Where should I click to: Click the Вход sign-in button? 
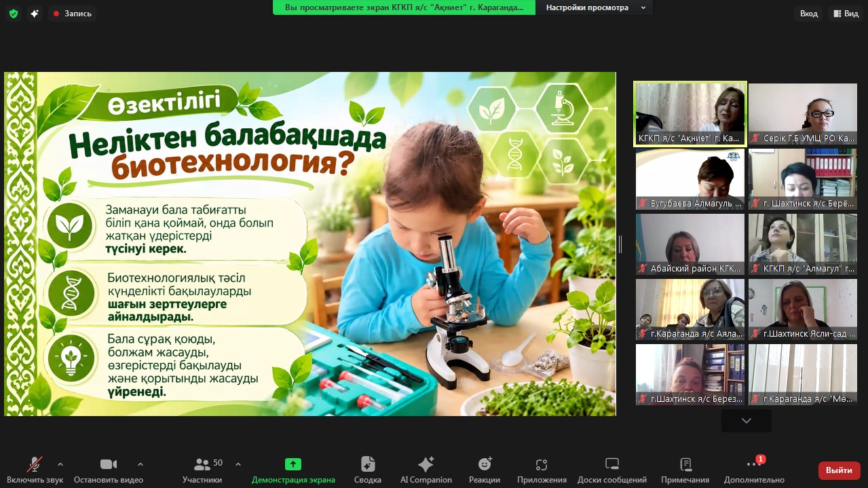(809, 14)
